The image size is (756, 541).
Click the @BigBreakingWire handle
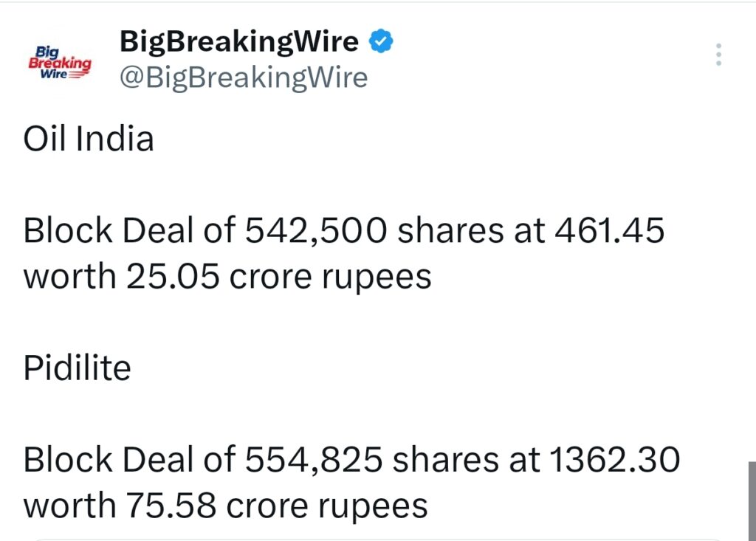[243, 77]
